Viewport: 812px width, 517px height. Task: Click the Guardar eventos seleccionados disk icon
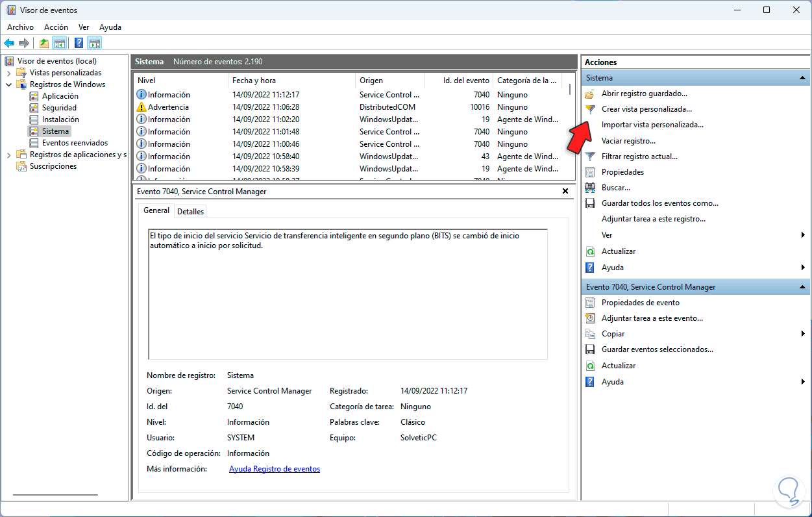click(x=590, y=349)
